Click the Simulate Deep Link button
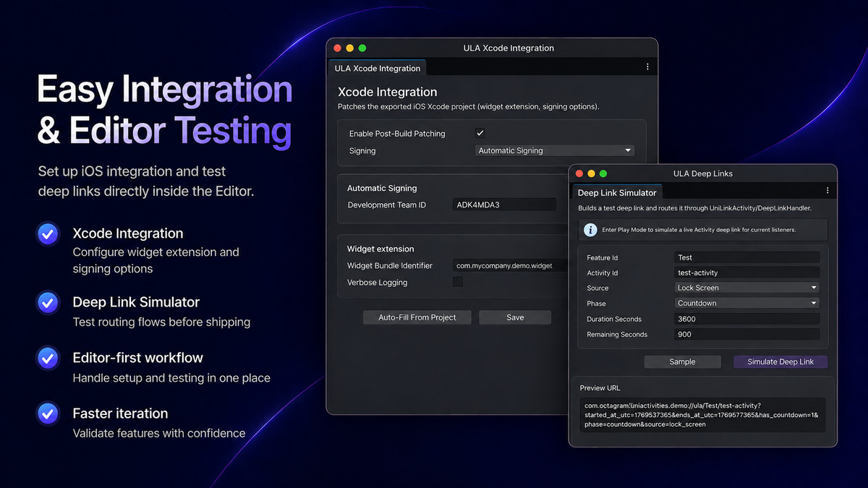Viewport: 868px width, 488px height. pyautogui.click(x=781, y=361)
